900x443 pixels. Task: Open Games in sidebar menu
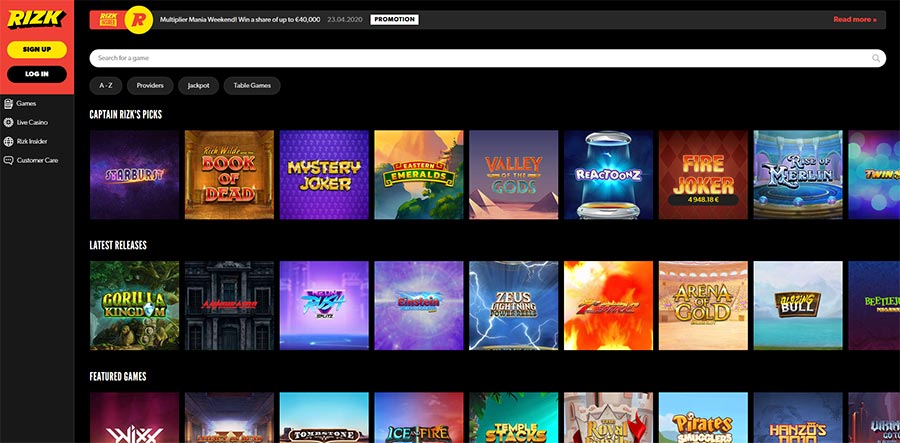coord(26,104)
